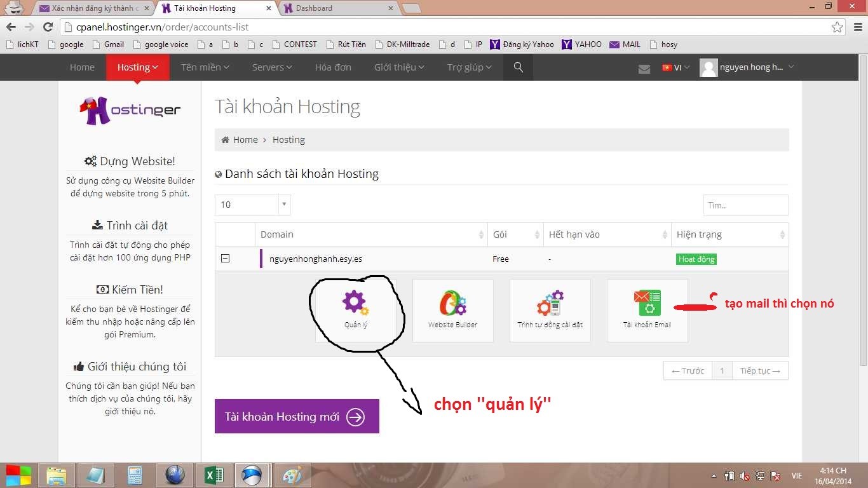
Task: Sort table by Hết hạn vào column
Action: pyautogui.click(x=607, y=234)
